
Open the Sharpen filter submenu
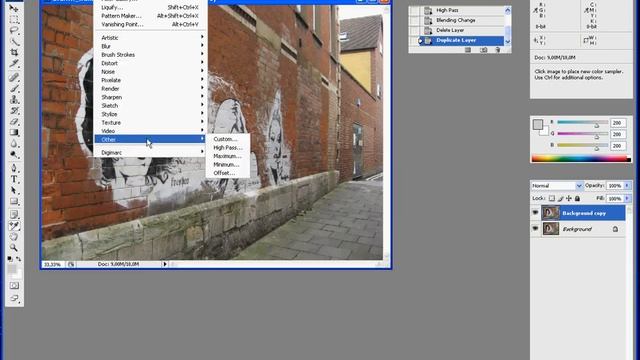150,97
